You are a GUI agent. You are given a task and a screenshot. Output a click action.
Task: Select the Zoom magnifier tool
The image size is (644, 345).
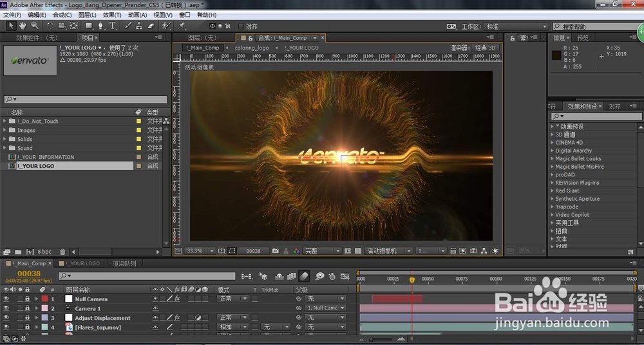coord(34,26)
